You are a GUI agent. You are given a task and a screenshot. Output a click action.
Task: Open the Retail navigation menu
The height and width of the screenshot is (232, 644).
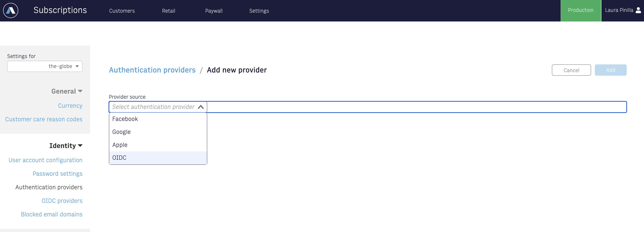(x=169, y=11)
